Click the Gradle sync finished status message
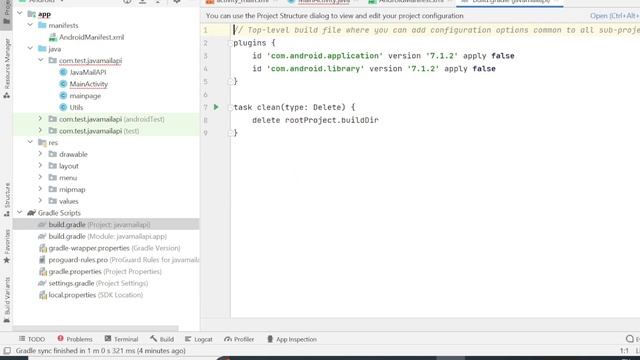 point(100,351)
